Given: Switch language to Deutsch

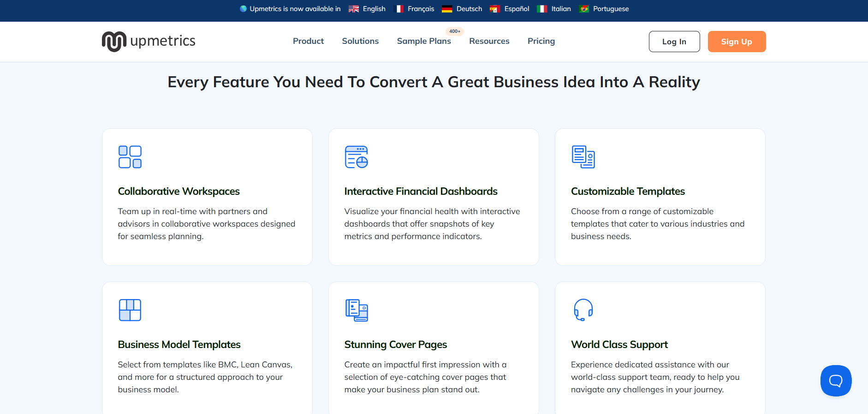Looking at the screenshot, I should [469, 9].
